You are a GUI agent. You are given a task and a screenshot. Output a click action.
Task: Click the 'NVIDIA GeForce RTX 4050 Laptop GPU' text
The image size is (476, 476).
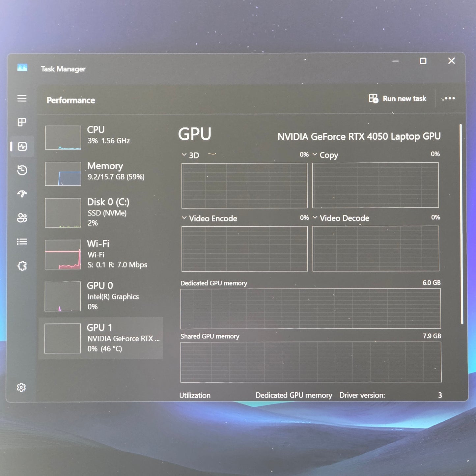tap(359, 137)
